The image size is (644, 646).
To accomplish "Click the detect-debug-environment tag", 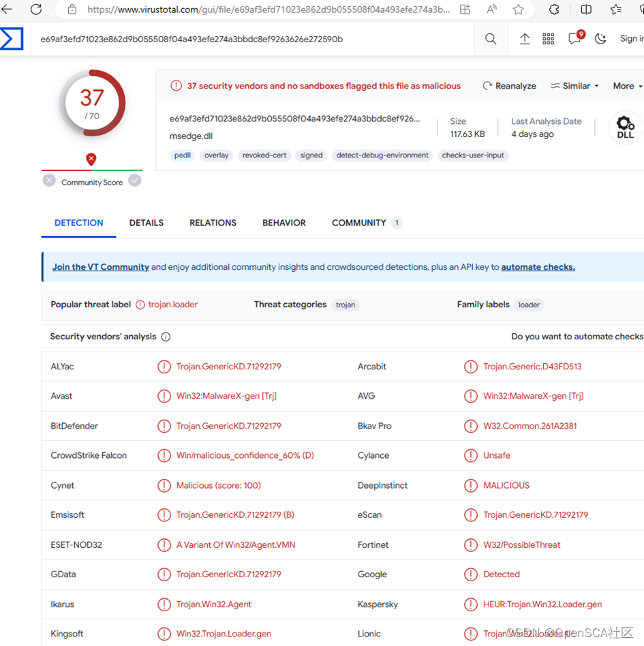I will [x=382, y=155].
